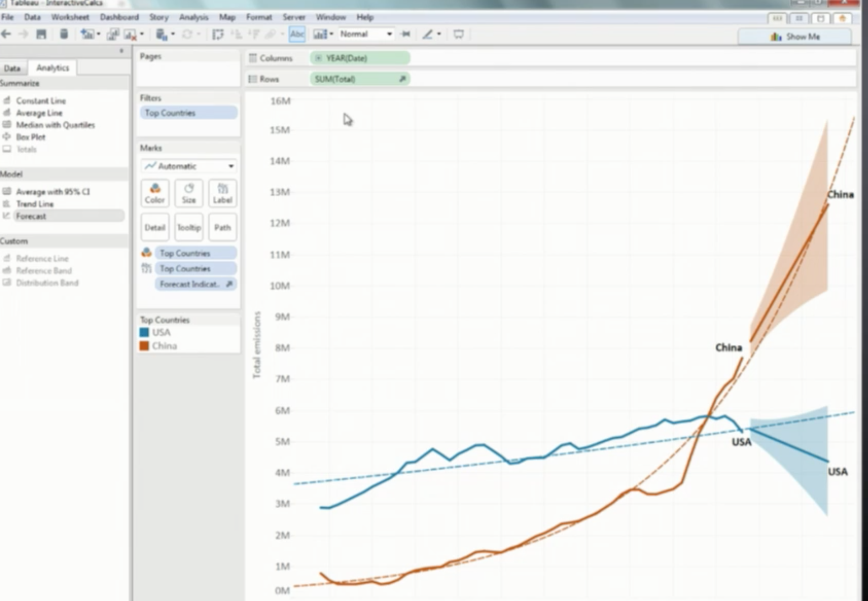
Task: Click the Show Me button
Action: 795,37
